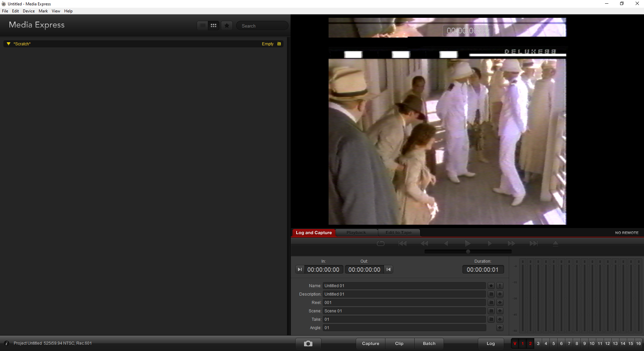The image size is (644, 351).
Task: Open the Edit menu
Action: (x=15, y=11)
